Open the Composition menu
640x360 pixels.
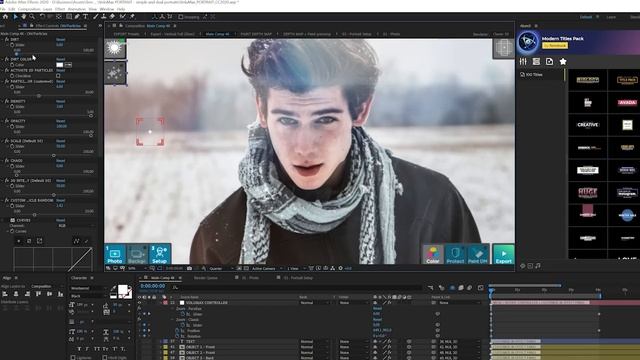click(x=29, y=9)
